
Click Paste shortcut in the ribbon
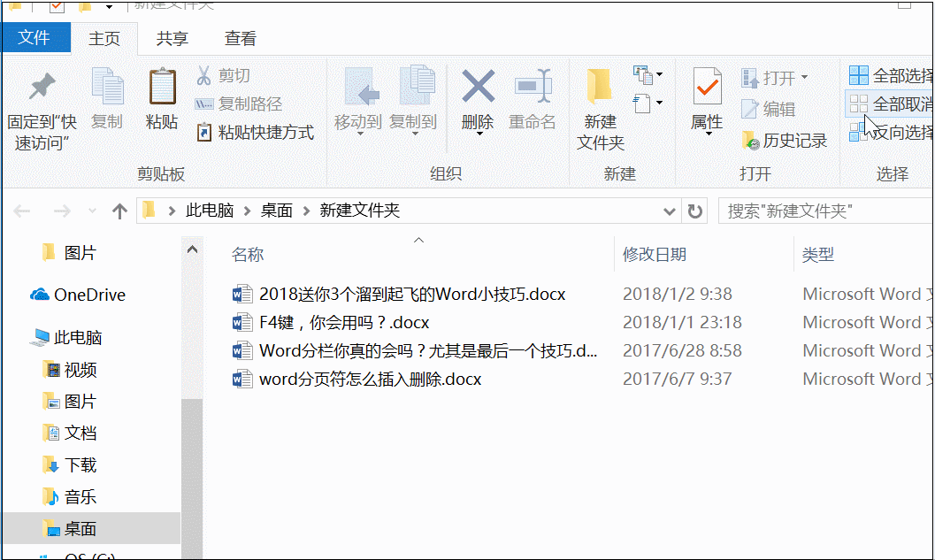tap(255, 132)
